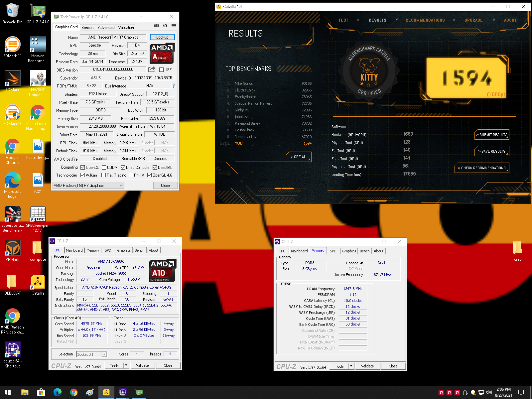Open the Validation tab in GPU-Z

(x=126, y=28)
